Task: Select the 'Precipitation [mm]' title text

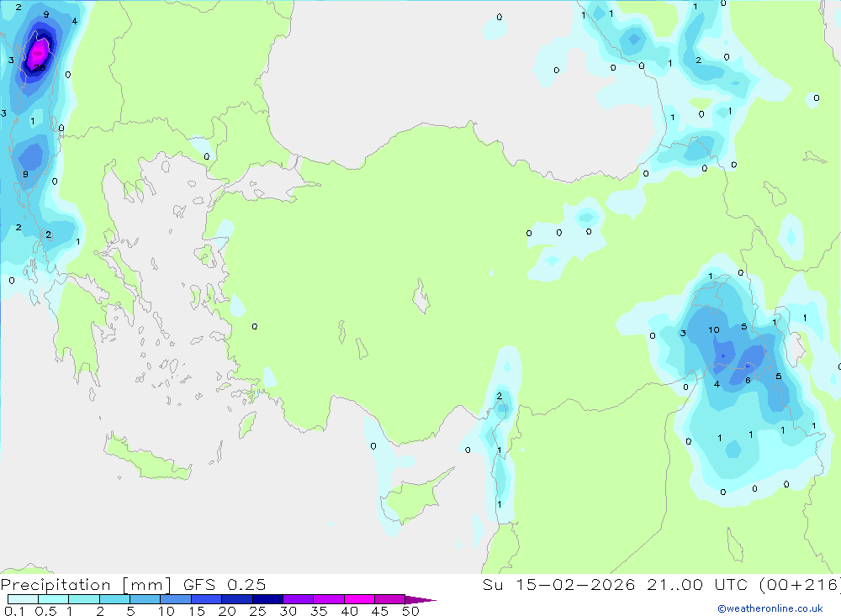Action: [86, 585]
